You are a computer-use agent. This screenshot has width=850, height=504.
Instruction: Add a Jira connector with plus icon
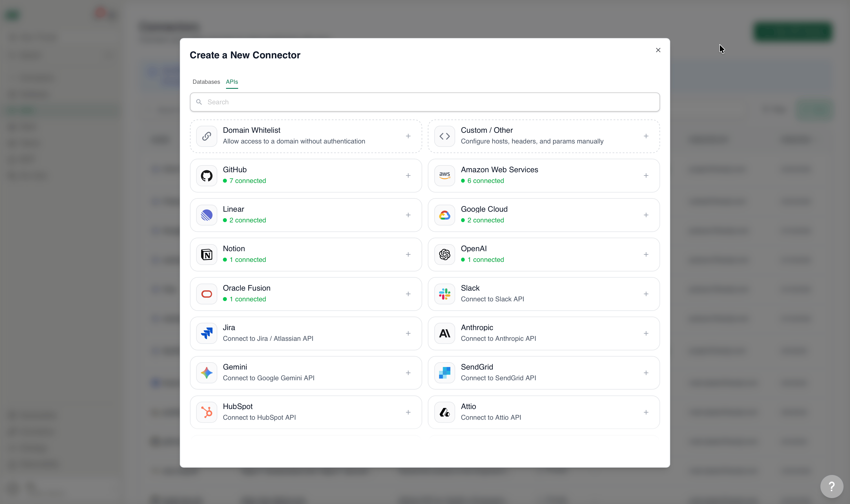(x=408, y=333)
